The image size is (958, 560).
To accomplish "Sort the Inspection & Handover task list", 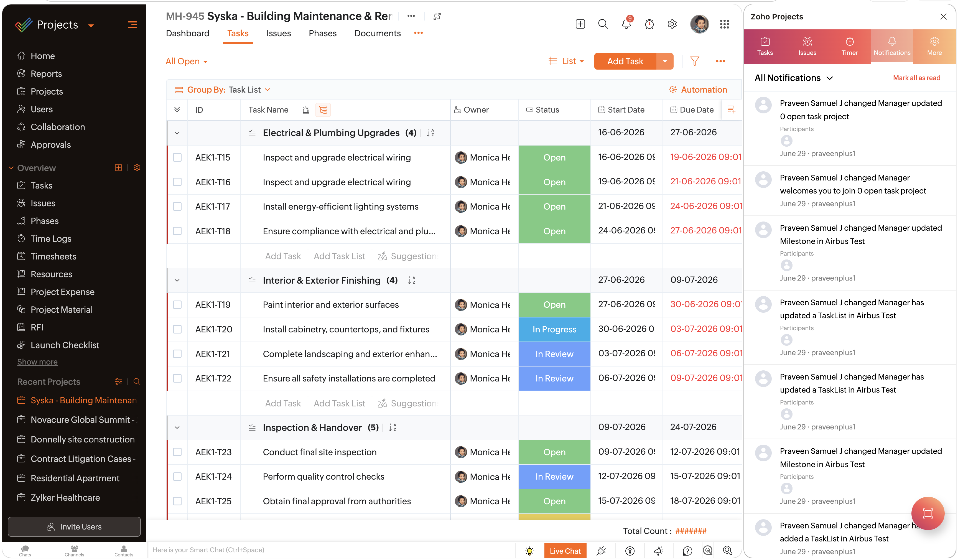I will pos(392,427).
